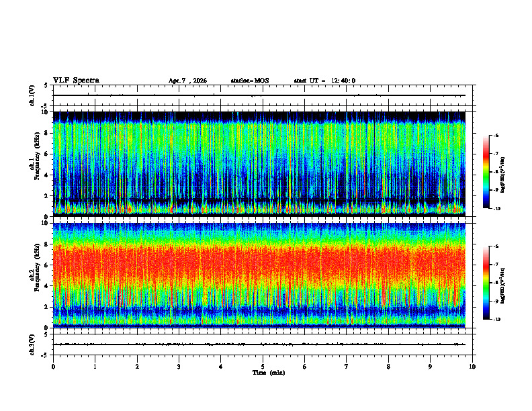Click the ch.2 frequency tick label "6"
Image resolution: width=532 pixels, height=411 pixels.
click(47, 265)
